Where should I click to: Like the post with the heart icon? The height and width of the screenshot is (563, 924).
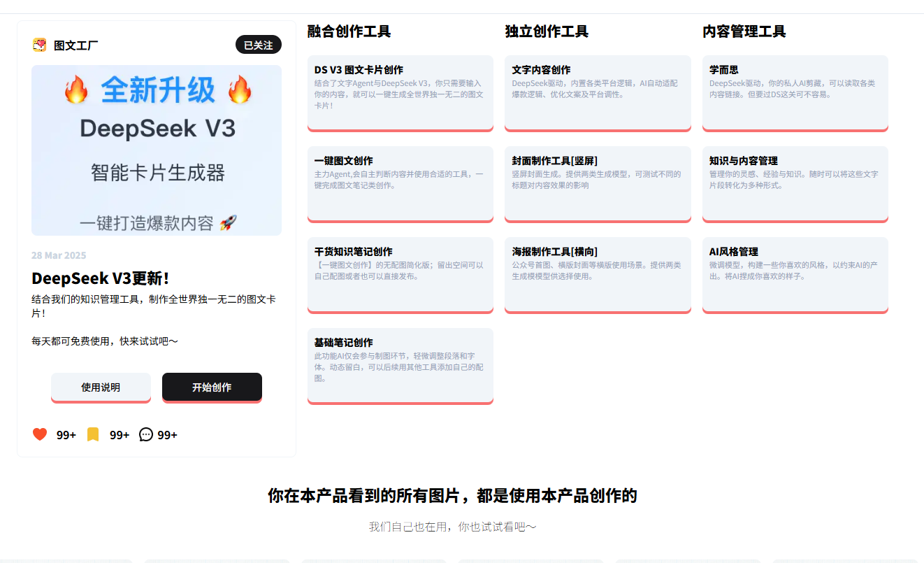click(x=40, y=434)
